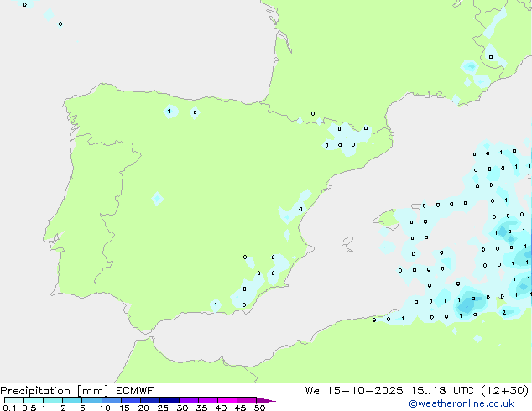Select the dark blue 20 to 25 mm swatch
Screen dimensions: 532x411
pyautogui.click(x=152, y=400)
